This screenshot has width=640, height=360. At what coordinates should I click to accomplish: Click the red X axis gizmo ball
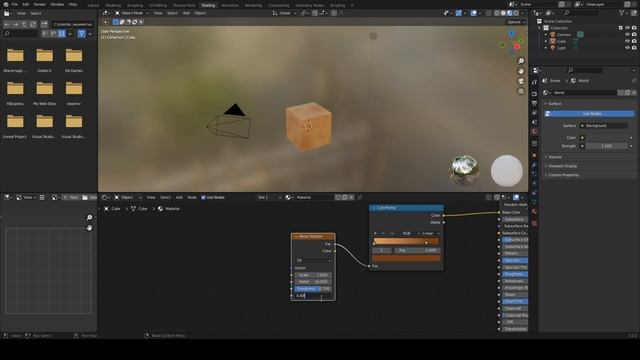[517, 47]
